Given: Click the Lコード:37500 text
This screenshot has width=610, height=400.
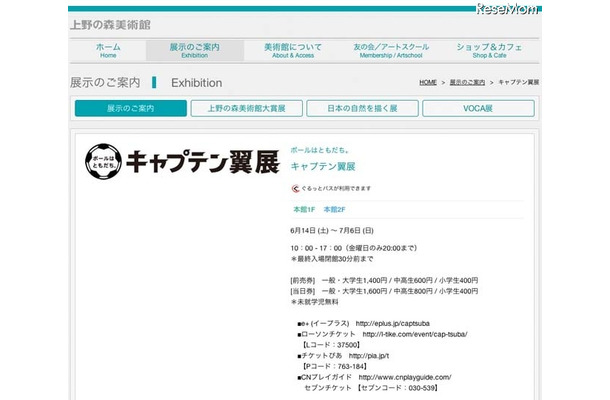Looking at the screenshot, I should tap(331, 345).
